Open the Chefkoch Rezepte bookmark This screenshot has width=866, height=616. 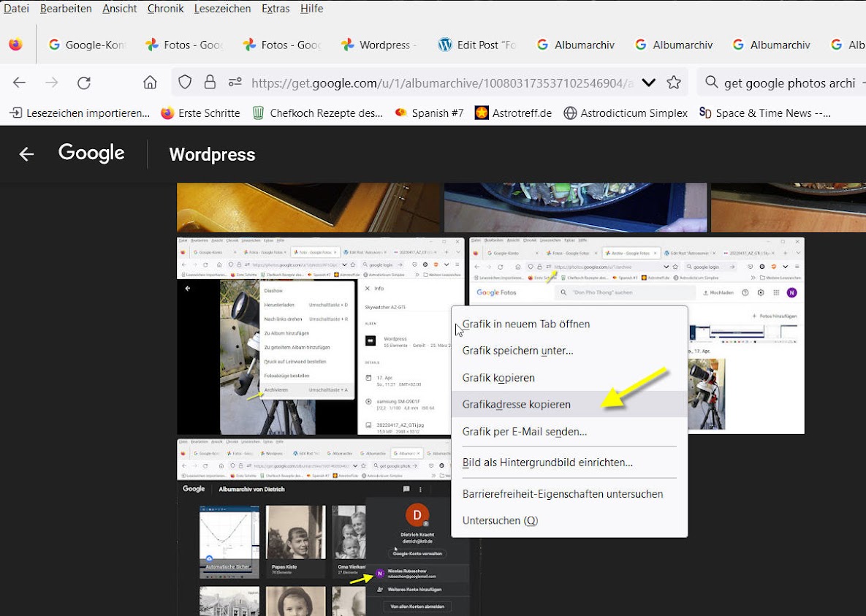click(x=318, y=113)
